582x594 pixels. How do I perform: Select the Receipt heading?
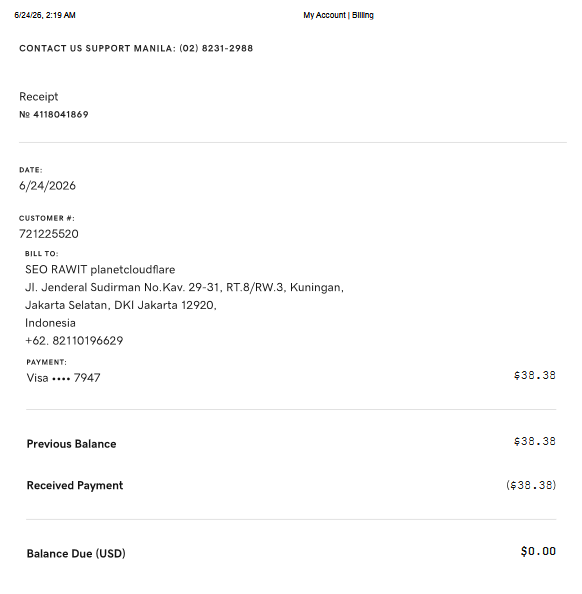pyautogui.click(x=39, y=97)
